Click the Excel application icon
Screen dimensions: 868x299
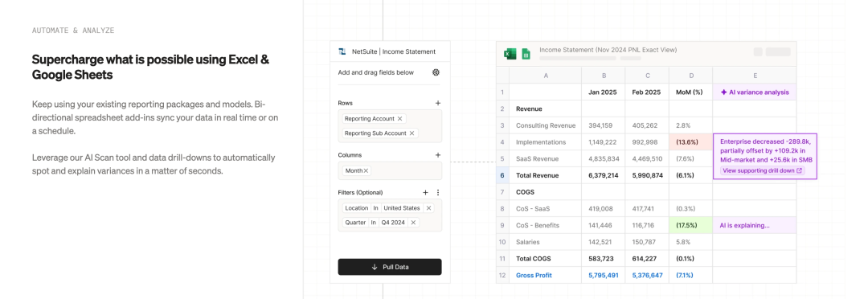(510, 53)
